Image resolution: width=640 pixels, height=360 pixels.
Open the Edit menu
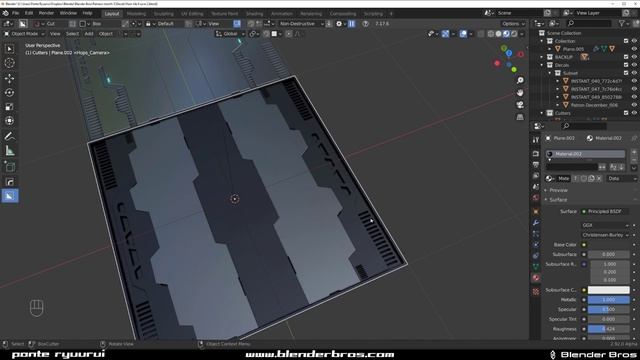(x=29, y=13)
